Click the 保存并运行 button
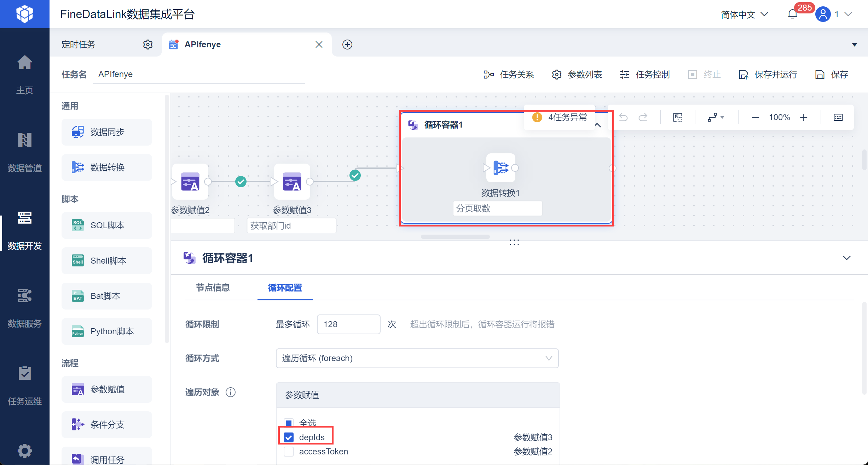 pos(768,75)
